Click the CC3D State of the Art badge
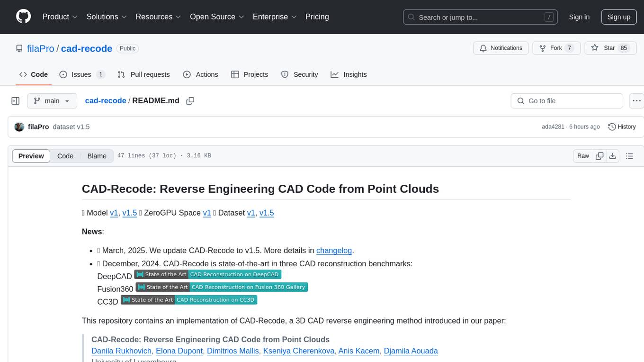Screen dimensions: 644x362 click(x=189, y=300)
